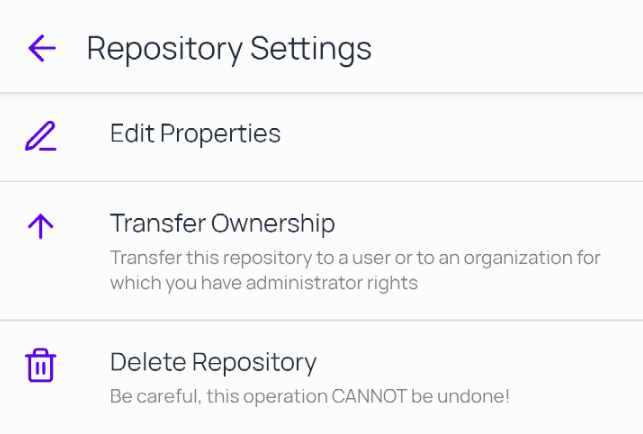Select the 'administrator rights' description line
The image size is (643, 434).
click(264, 283)
